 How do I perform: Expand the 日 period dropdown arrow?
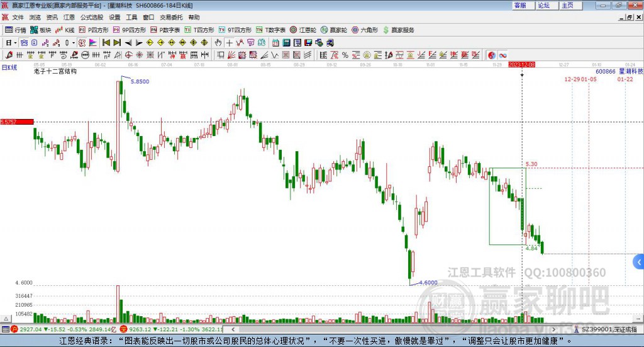pos(15,43)
